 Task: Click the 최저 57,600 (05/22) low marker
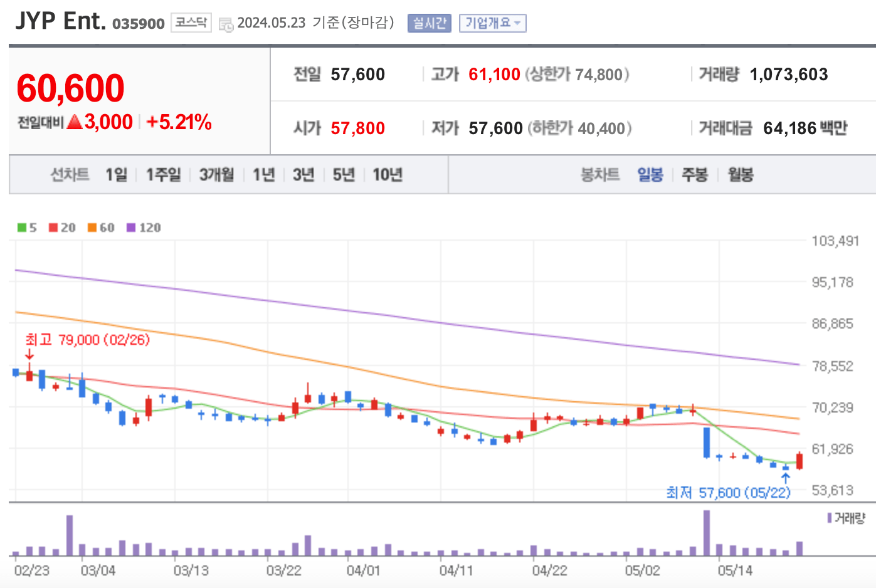[728, 493]
